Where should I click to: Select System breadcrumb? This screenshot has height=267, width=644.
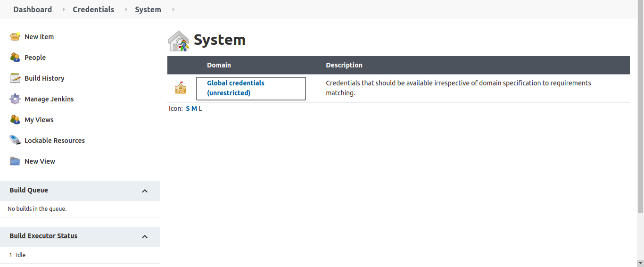(148, 9)
